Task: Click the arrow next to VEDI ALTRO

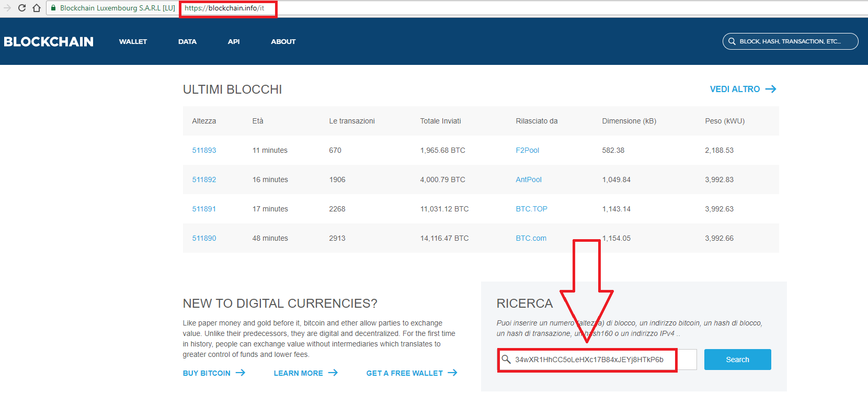Action: point(771,89)
